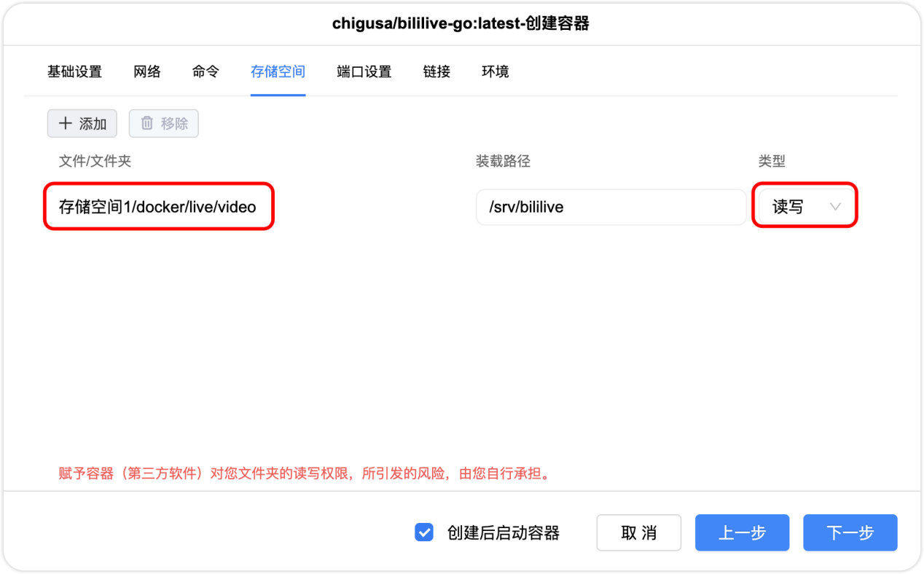This screenshot has width=924, height=574.
Task: Go back using the 上一步 button
Action: pos(742,532)
